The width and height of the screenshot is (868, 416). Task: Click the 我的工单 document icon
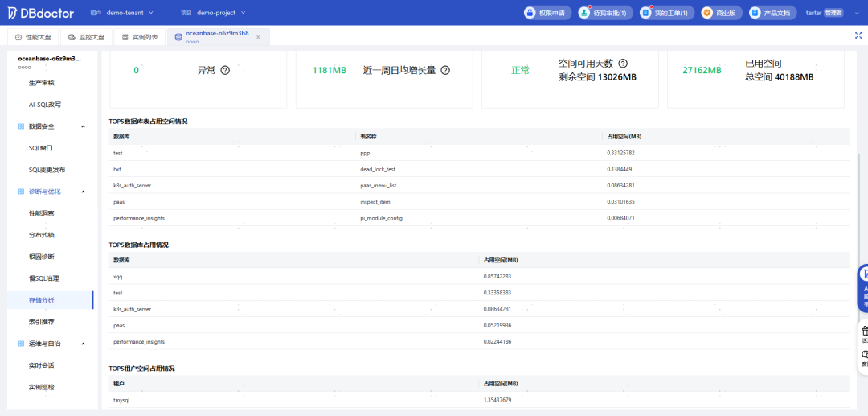point(645,13)
